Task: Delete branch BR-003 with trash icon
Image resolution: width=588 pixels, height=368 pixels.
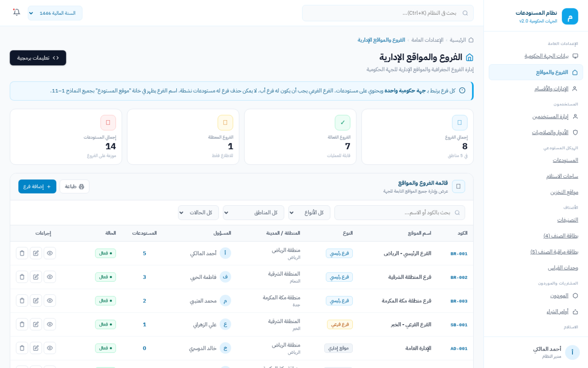Action: click(22, 301)
